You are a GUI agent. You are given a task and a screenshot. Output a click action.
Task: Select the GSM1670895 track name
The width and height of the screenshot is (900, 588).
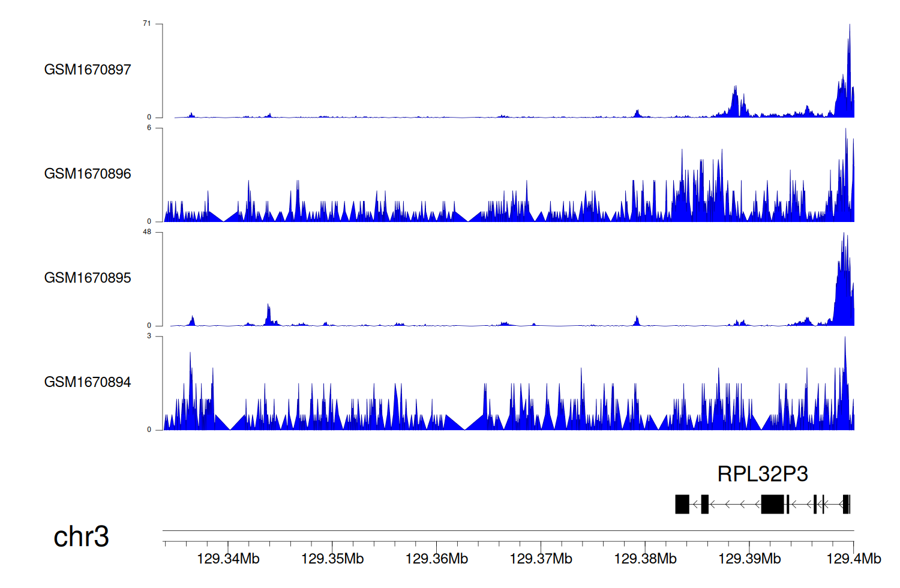pyautogui.click(x=88, y=278)
